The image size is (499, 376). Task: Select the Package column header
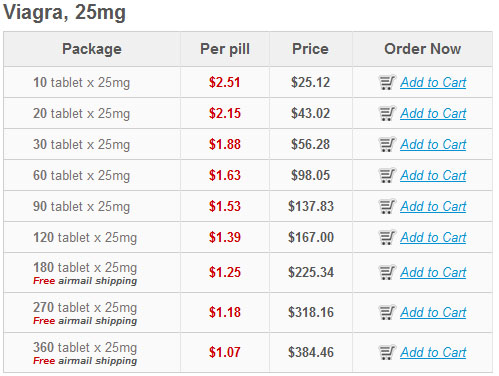tap(92, 49)
